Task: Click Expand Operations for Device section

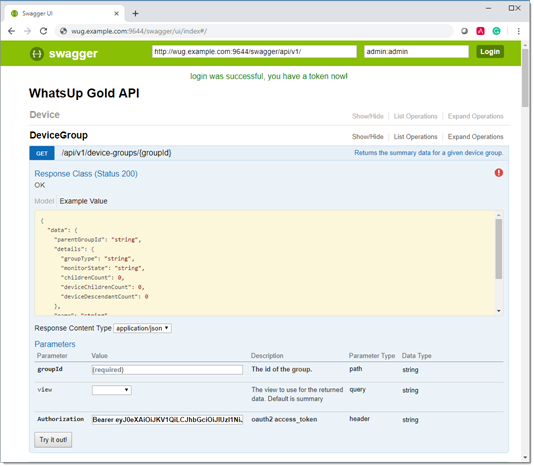Action: 475,116
